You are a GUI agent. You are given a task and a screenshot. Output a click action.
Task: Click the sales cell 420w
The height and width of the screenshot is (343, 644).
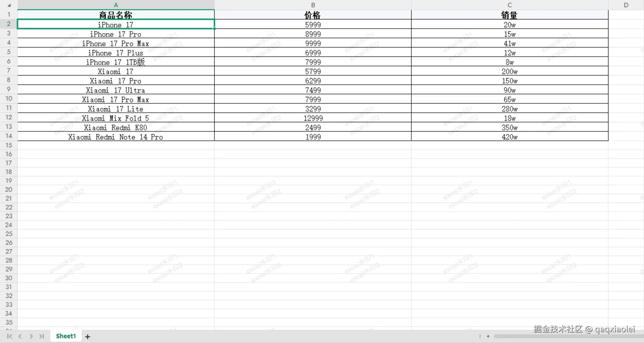click(509, 136)
